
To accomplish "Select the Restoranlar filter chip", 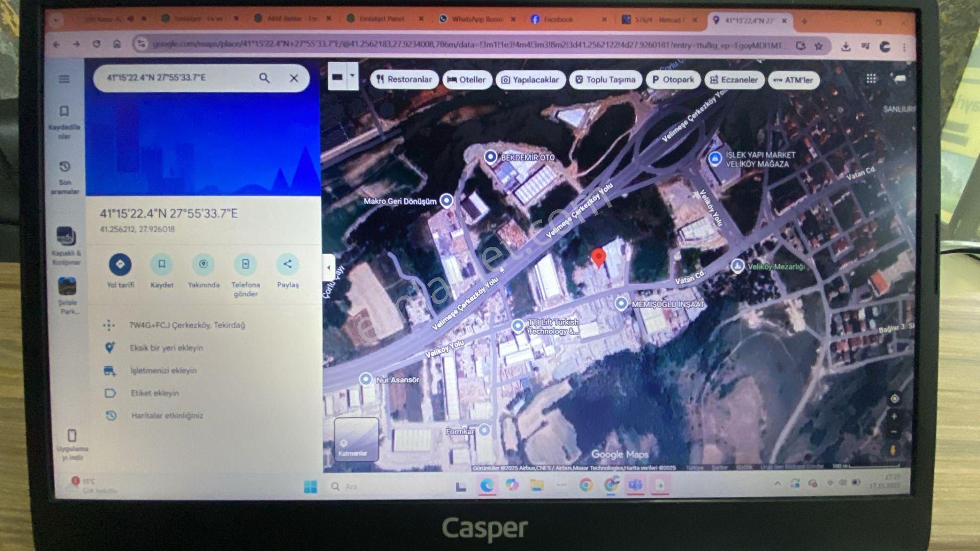I will coord(404,80).
